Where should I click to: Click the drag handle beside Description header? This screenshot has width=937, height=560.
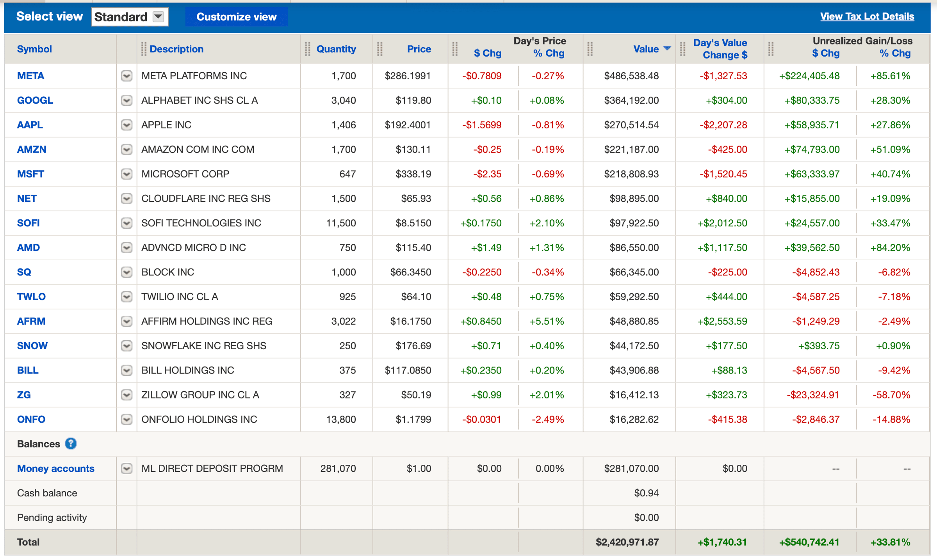(144, 49)
